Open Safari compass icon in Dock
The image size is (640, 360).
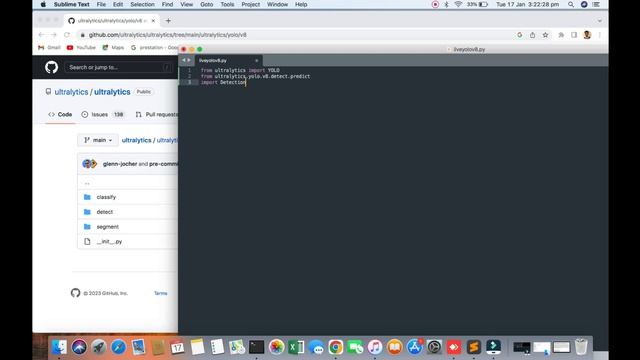click(118, 347)
